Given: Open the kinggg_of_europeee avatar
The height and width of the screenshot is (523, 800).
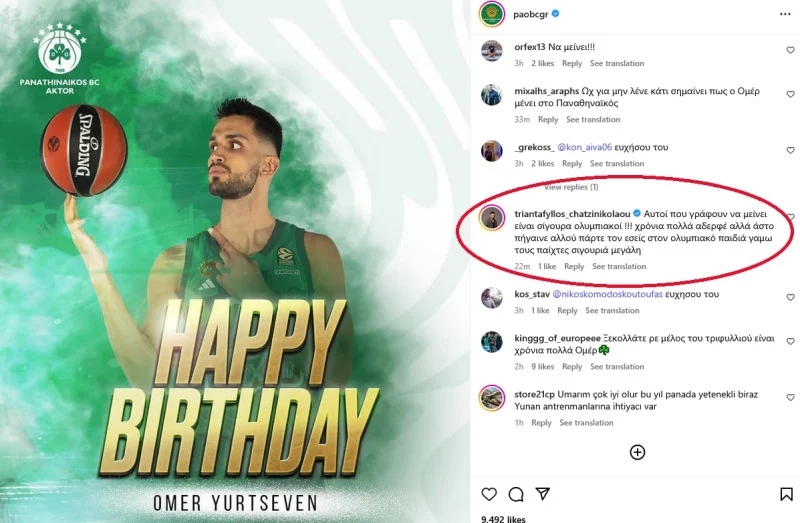Looking at the screenshot, I should [491, 341].
